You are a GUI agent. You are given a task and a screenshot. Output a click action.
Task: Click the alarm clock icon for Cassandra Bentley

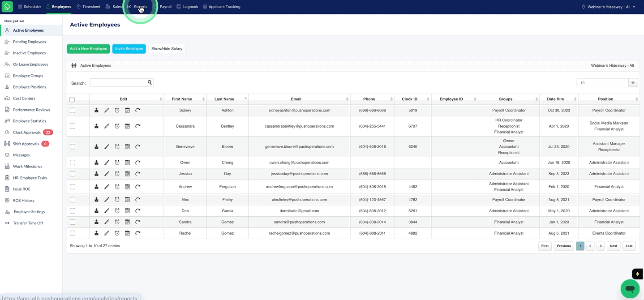click(x=117, y=126)
